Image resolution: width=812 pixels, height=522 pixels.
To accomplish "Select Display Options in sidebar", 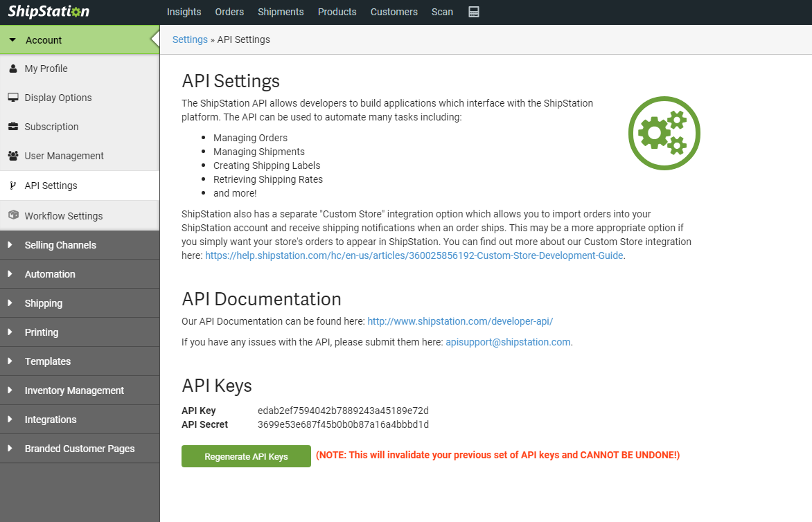I will point(80,97).
